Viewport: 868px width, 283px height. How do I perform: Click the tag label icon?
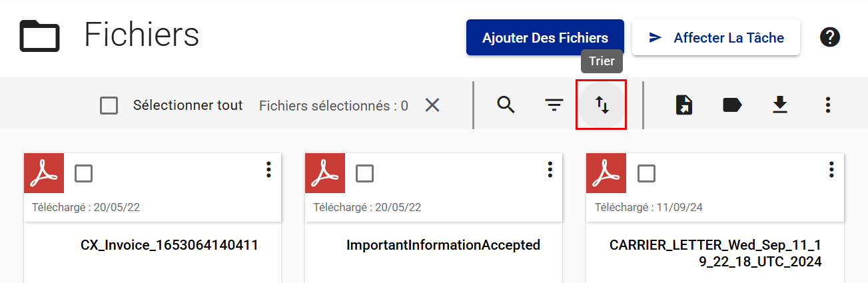point(732,105)
